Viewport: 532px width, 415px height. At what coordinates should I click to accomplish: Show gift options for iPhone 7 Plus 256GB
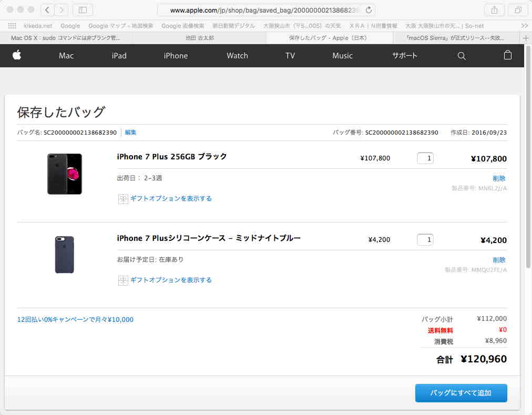171,199
